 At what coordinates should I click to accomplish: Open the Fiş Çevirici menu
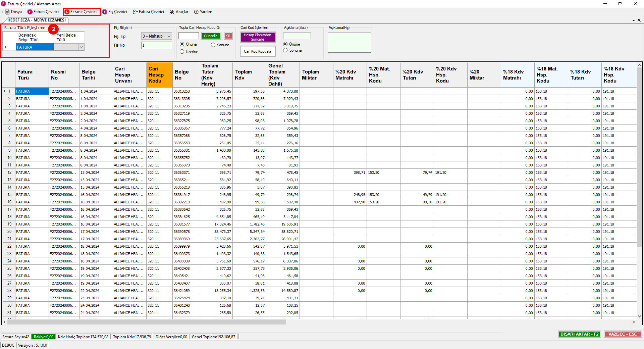(x=115, y=12)
